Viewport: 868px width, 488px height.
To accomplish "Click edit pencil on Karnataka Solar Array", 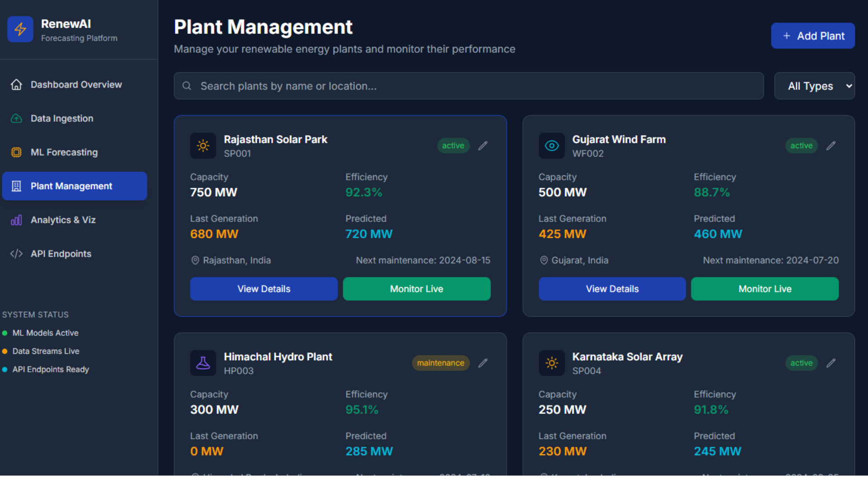I will click(x=831, y=363).
